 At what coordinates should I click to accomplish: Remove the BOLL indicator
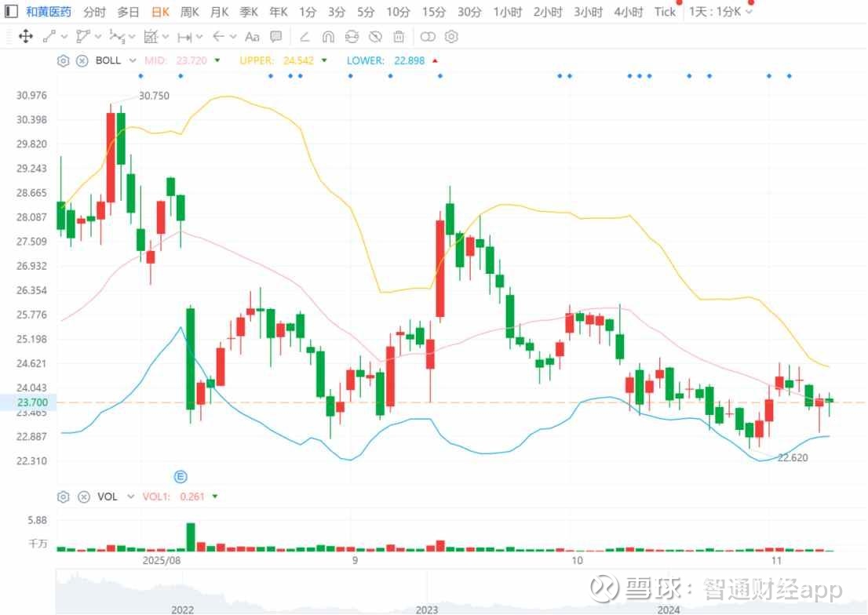[82, 61]
